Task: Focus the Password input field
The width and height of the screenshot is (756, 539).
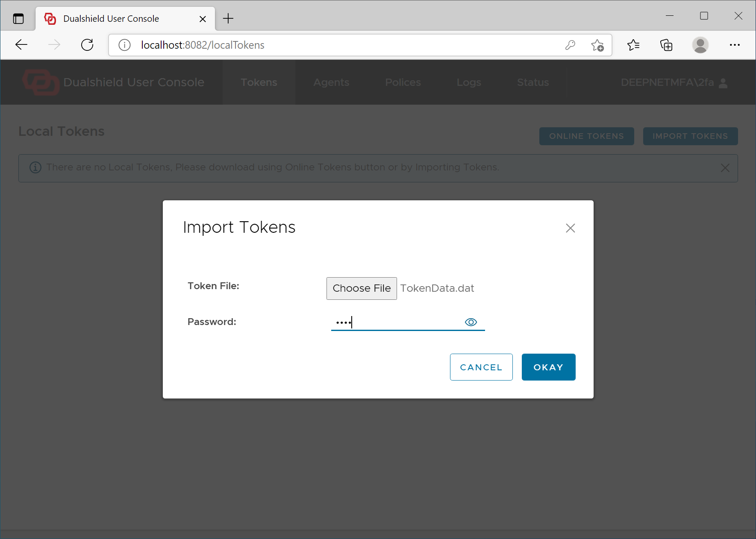Action: click(397, 322)
